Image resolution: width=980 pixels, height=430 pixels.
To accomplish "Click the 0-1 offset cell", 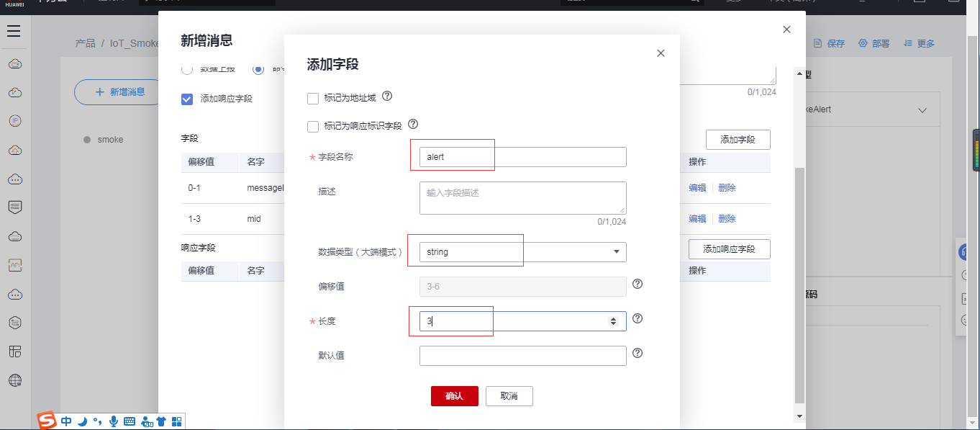I will [194, 188].
